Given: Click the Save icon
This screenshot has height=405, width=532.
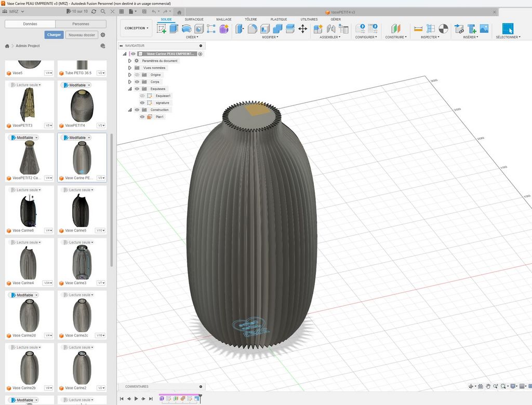Looking at the screenshot, I should click(x=144, y=11).
